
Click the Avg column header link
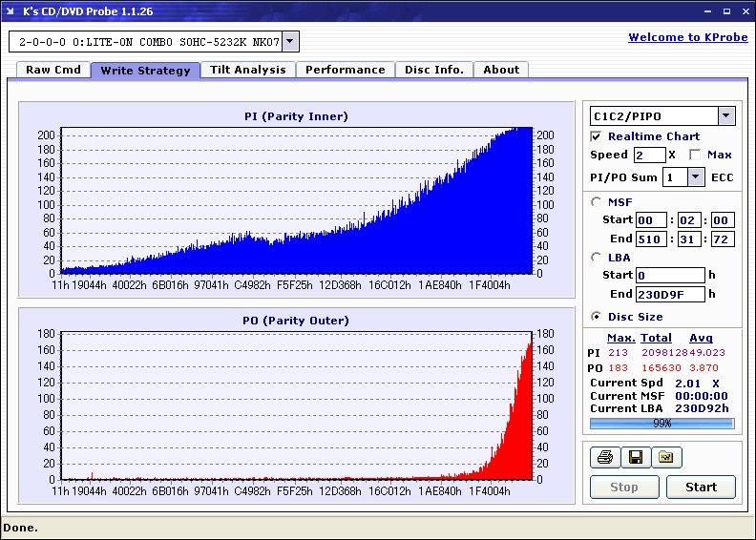[701, 338]
